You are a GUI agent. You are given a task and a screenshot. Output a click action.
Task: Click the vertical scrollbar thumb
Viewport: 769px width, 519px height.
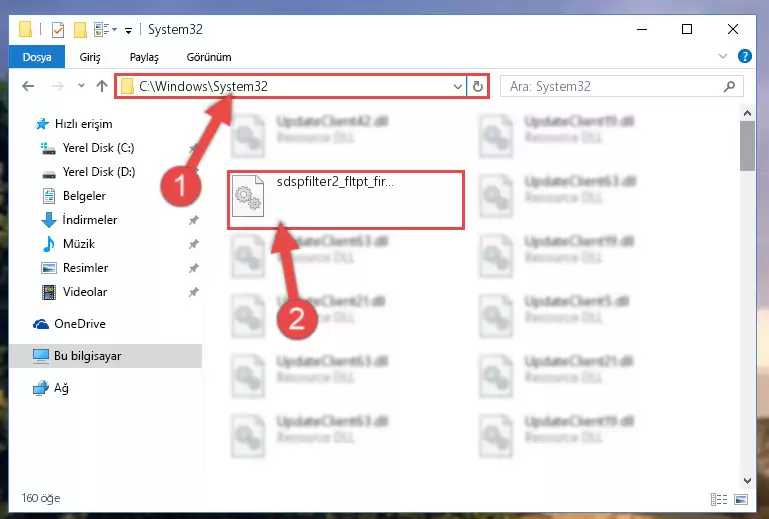click(747, 146)
